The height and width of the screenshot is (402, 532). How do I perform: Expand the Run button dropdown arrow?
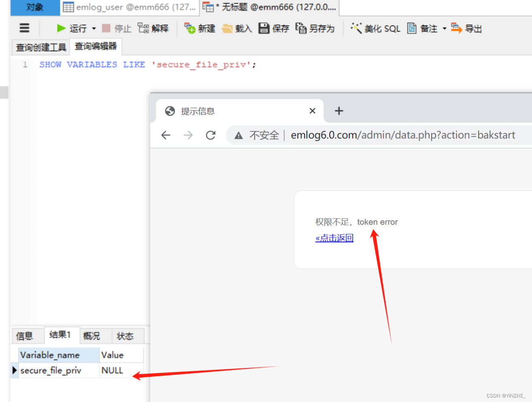click(94, 28)
